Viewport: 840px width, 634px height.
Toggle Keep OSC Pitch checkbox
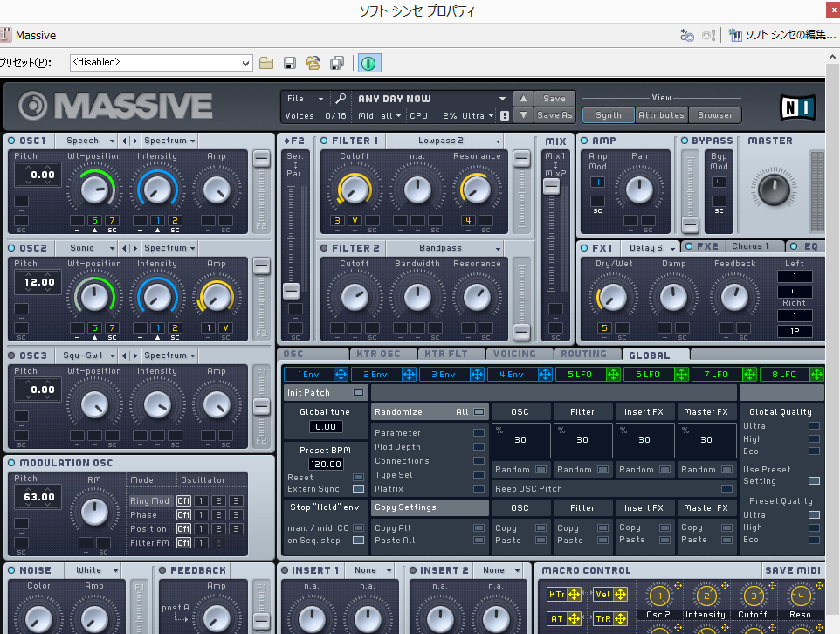tap(727, 488)
